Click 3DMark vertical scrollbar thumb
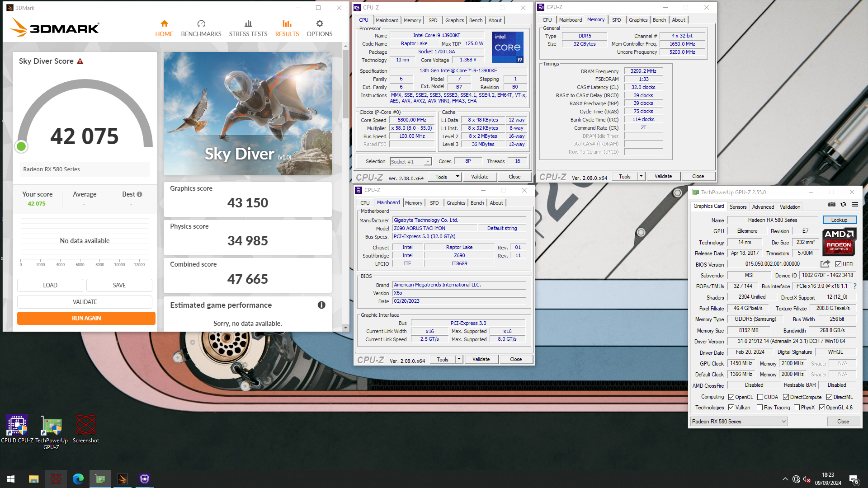This screenshot has height=488, width=868. [x=345, y=84]
